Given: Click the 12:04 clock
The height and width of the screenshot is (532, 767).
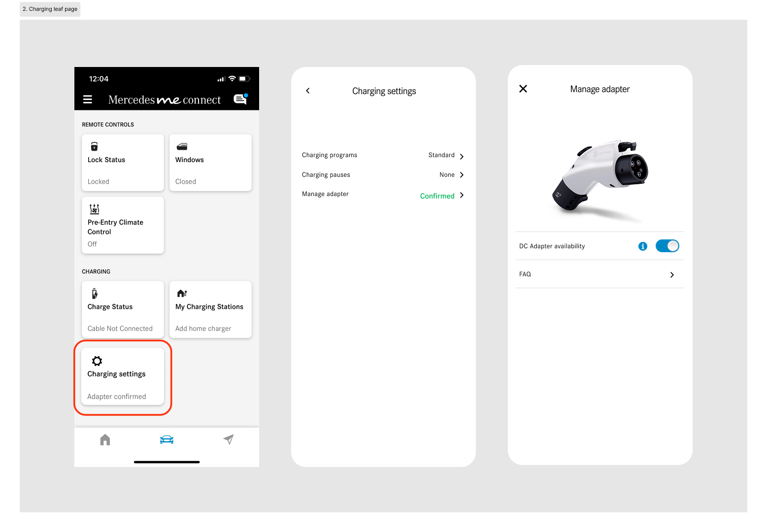Looking at the screenshot, I should point(99,79).
